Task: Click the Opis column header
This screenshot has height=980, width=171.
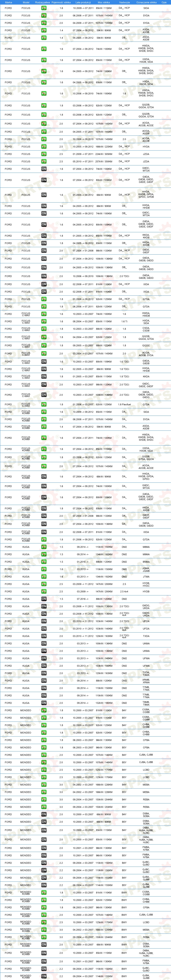Action: point(164,2)
